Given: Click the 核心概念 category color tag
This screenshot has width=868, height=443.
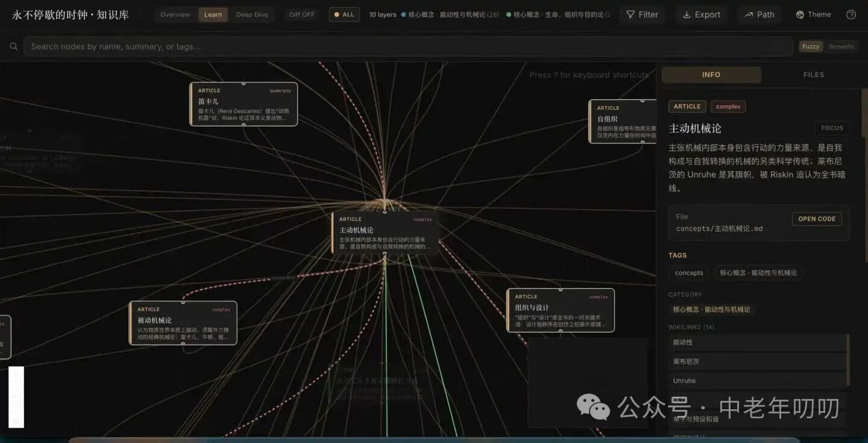Looking at the screenshot, I should coord(711,309).
